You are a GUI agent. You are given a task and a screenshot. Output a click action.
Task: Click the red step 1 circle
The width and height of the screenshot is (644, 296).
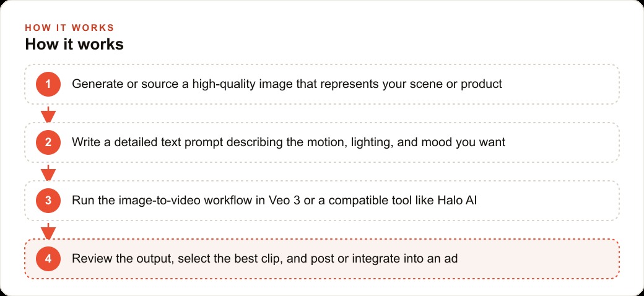48,84
